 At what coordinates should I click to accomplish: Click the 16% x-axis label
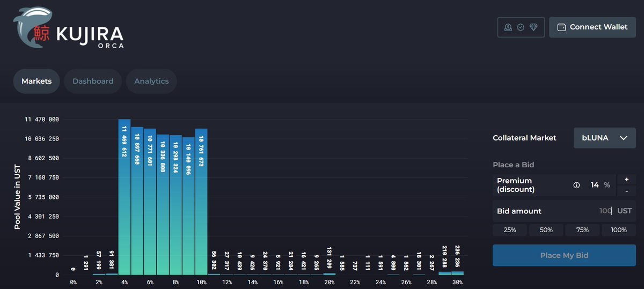pyautogui.click(x=278, y=282)
